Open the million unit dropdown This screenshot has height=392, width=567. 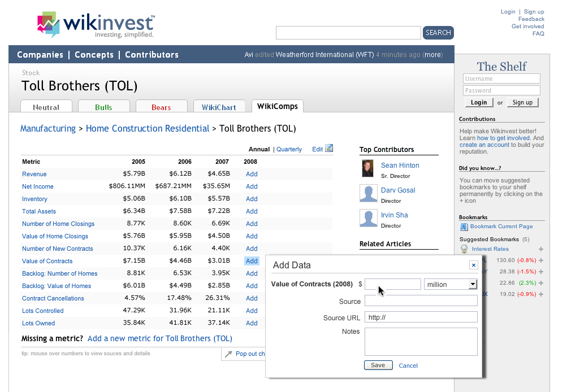[473, 285]
